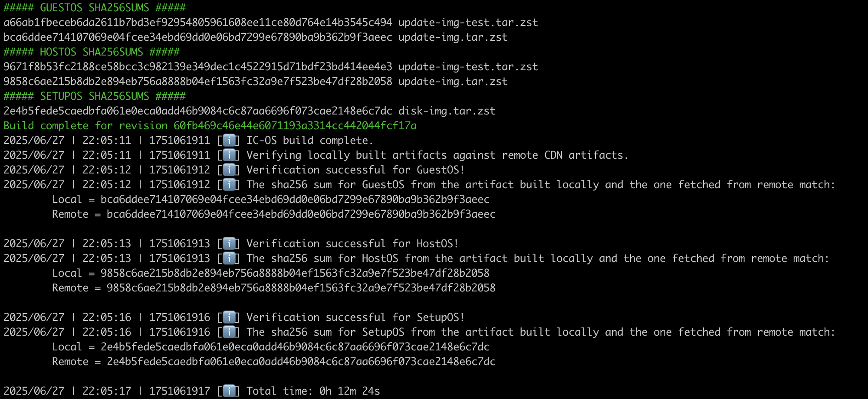868x399 pixels.
Task: Click the info icon on the 'sha256 sum for SetupOS' line
Action: click(229, 332)
